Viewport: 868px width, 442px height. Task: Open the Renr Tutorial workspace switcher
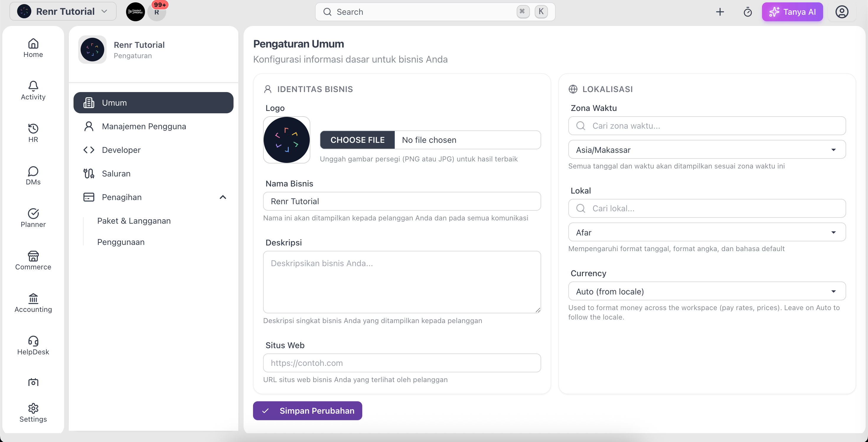63,12
